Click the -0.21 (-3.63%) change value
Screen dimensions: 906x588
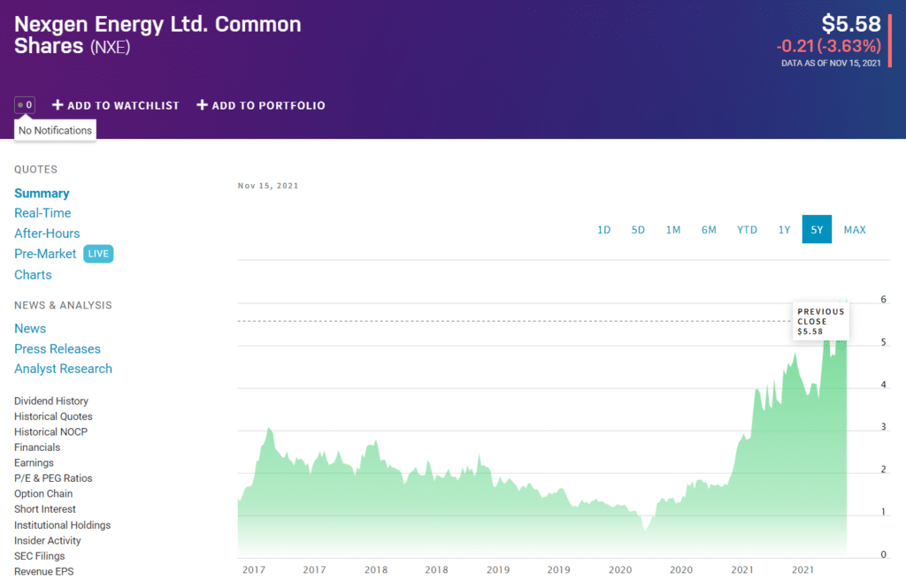click(x=828, y=46)
